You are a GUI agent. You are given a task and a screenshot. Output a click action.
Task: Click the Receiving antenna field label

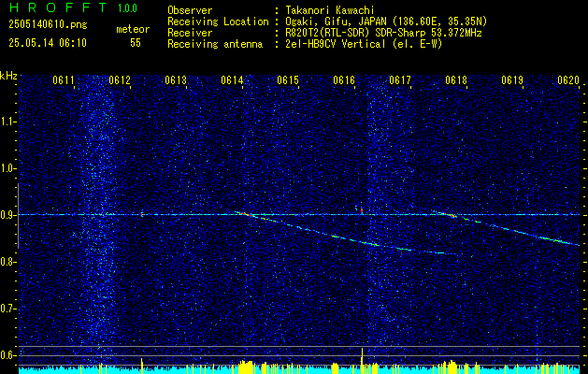[x=215, y=44]
